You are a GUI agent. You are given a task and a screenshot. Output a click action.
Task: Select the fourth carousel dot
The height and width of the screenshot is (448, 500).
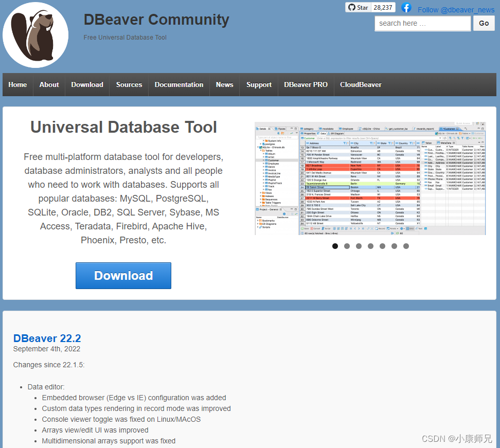[370, 246]
